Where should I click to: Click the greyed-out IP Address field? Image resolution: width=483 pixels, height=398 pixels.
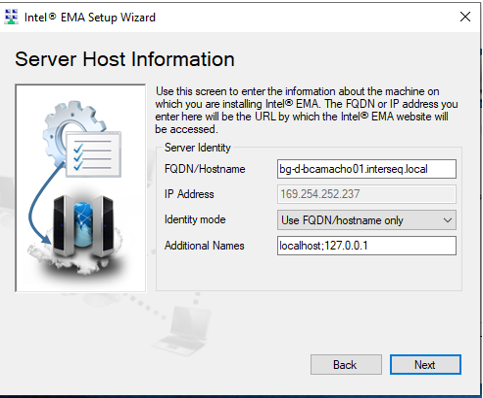(366, 194)
